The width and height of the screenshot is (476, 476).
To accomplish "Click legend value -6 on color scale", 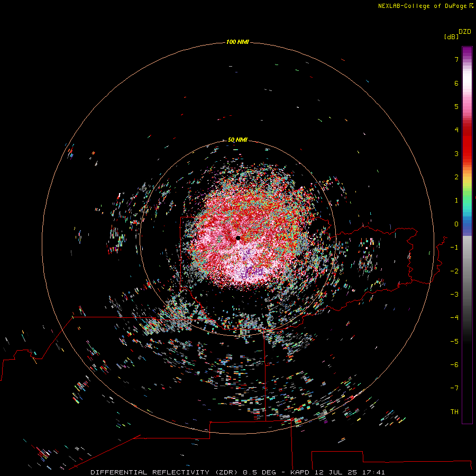I will click(x=454, y=365).
